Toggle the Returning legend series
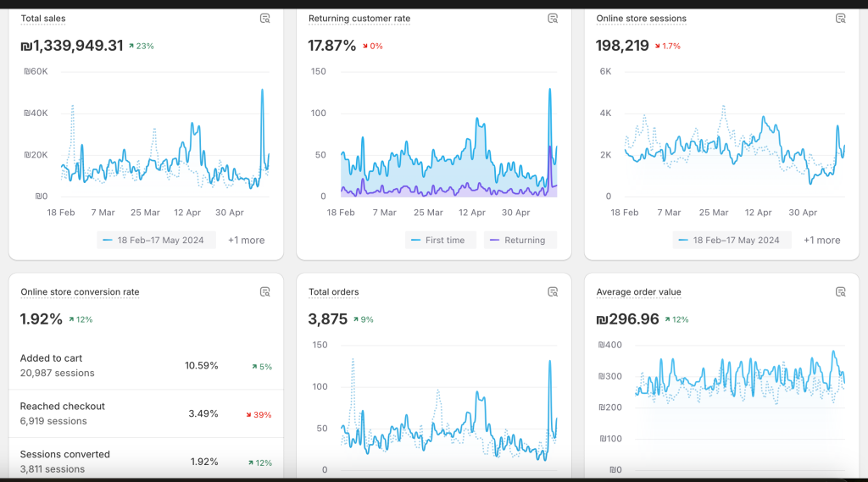868x482 pixels. (520, 241)
